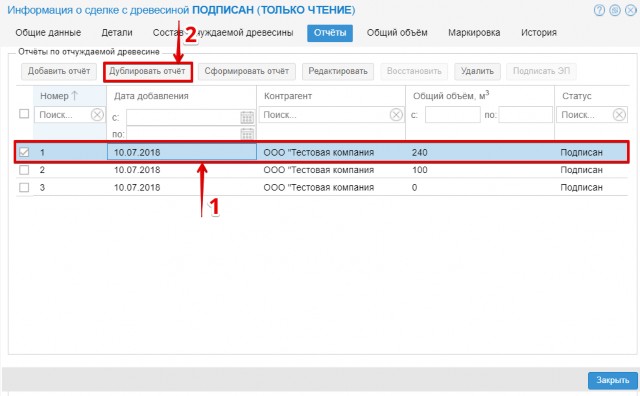Click the Удалить button
The width and height of the screenshot is (640, 396).
click(x=477, y=71)
